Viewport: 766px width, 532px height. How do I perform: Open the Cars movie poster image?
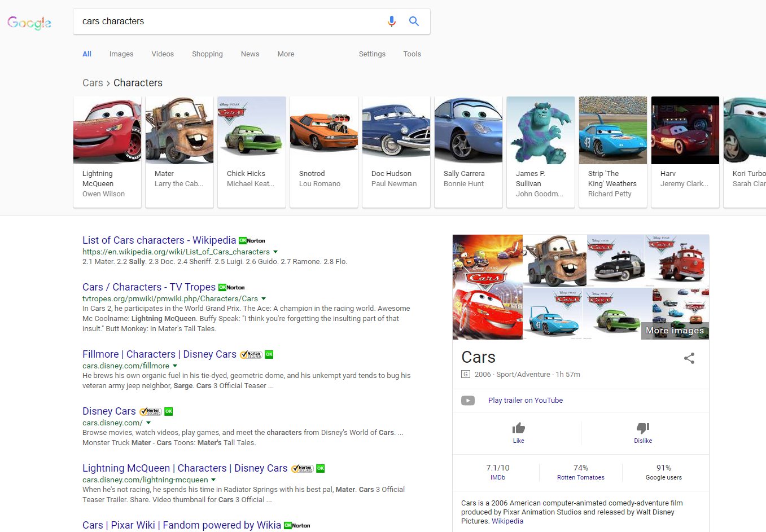[x=488, y=287]
